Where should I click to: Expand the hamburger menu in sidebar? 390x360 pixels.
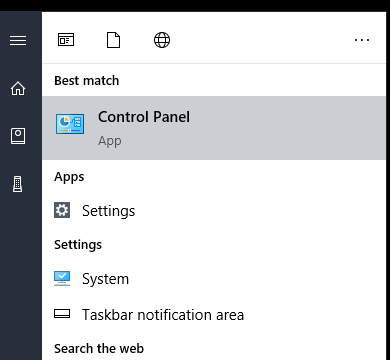click(x=18, y=40)
